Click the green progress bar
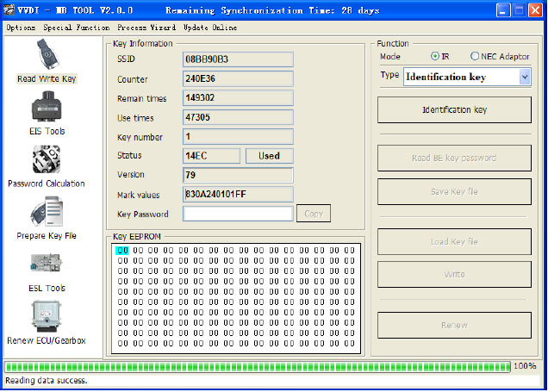This screenshot has height=392, width=548. coord(258,366)
